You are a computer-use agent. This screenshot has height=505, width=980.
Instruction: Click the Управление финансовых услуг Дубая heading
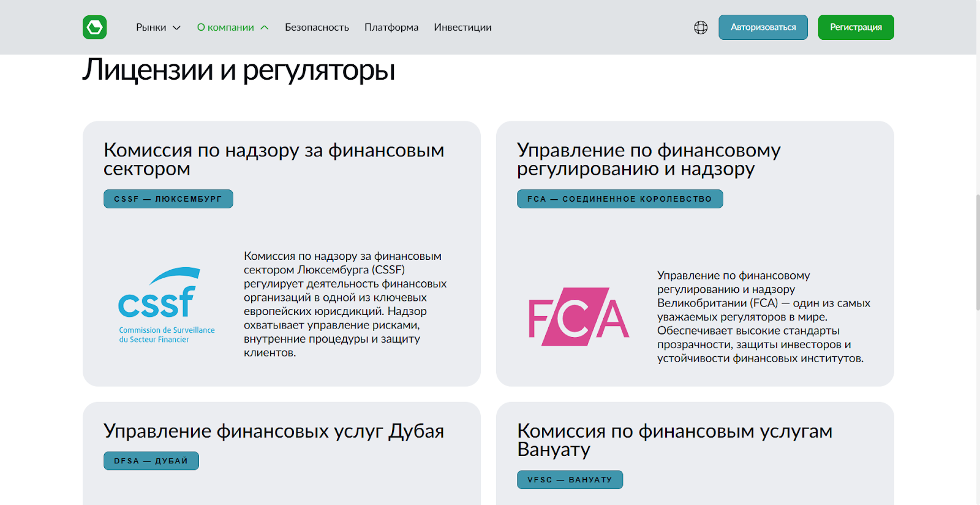[273, 431]
